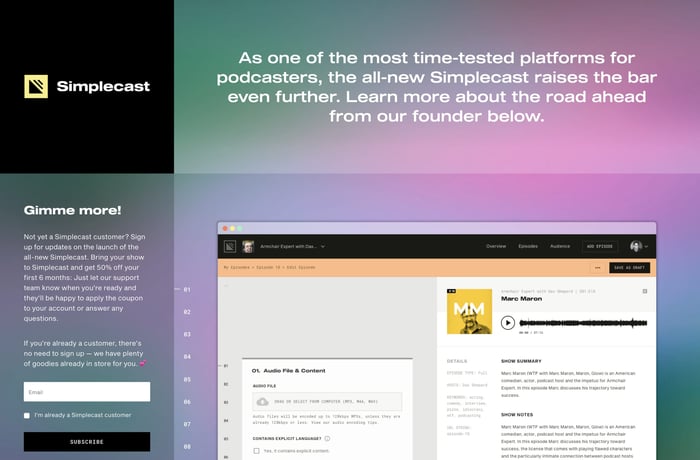This screenshot has width=700, height=460.
Task: Click the Simplecast logo icon in the app navbar
Action: (230, 246)
